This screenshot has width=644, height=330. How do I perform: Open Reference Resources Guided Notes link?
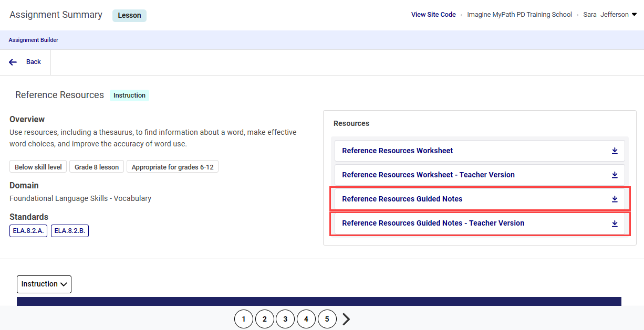click(x=402, y=199)
